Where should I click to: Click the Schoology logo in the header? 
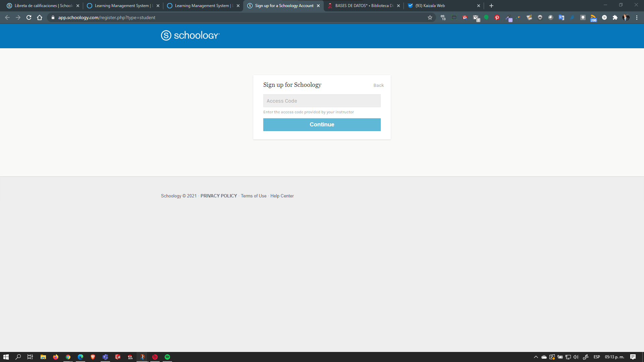(x=190, y=35)
